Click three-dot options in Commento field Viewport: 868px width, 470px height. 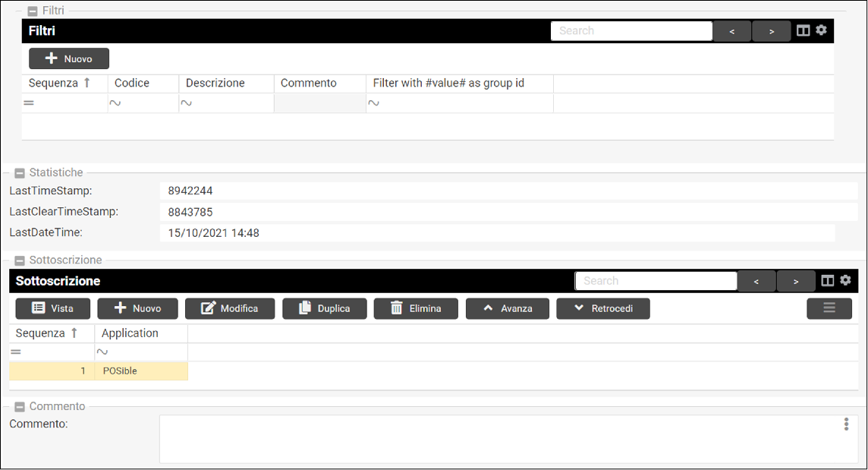pos(846,424)
